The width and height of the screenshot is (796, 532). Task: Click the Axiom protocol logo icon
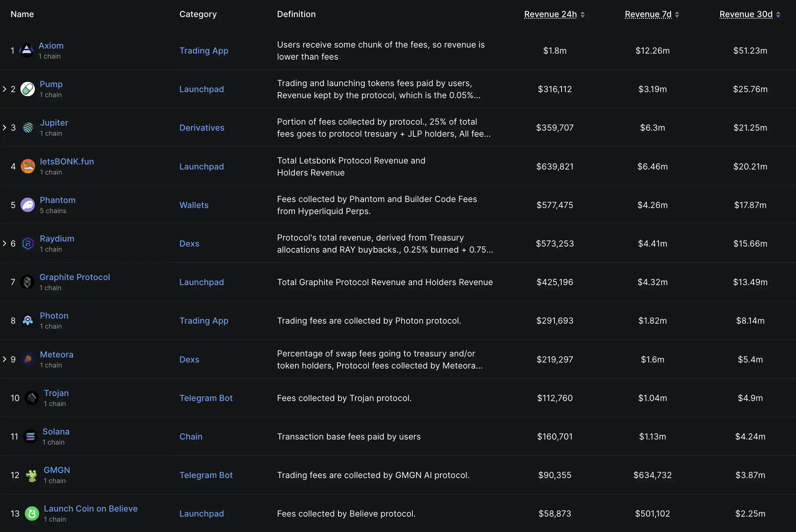pos(26,51)
